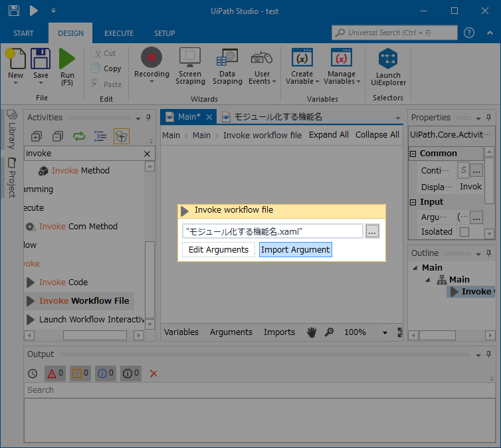Open the Variables panel at bottom
This screenshot has width=501, height=448.
[x=181, y=332]
